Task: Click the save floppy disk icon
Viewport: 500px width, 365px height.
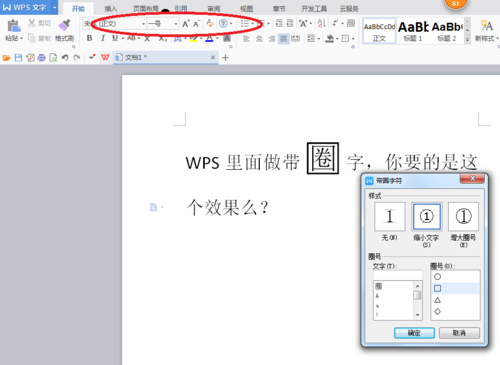Action: [18, 58]
